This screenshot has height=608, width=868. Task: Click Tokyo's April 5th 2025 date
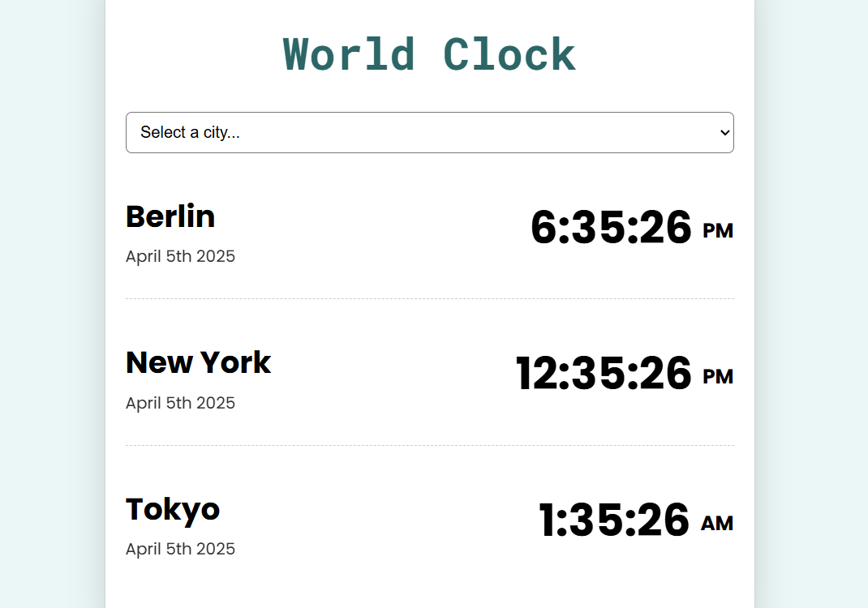[180, 549]
